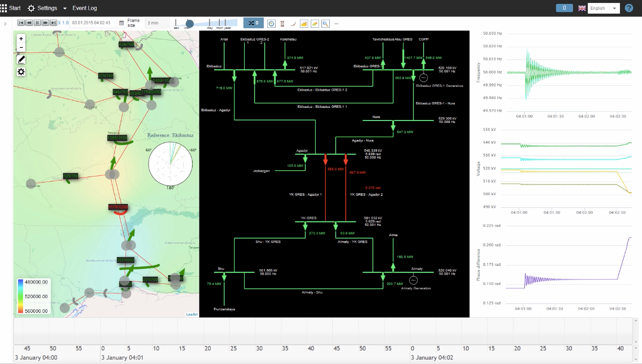Expand the left sidebar chevron
Image resolution: width=642 pixels, height=364 pixels.
coord(5,23)
